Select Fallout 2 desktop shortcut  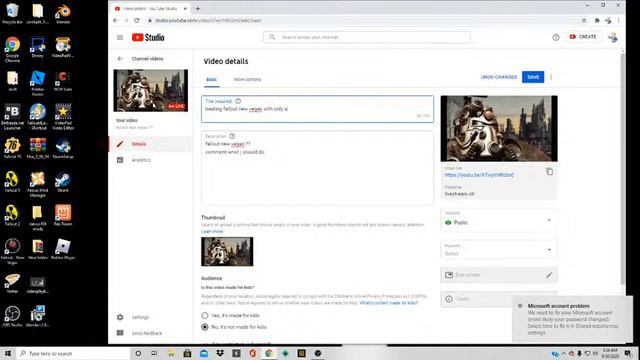coord(12,216)
